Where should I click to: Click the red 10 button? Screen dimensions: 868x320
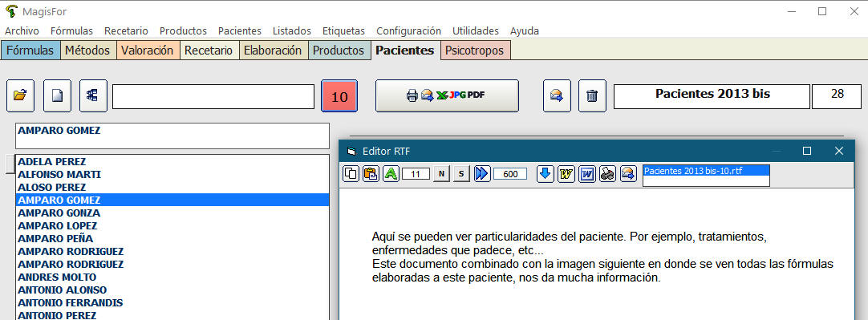pyautogui.click(x=339, y=96)
